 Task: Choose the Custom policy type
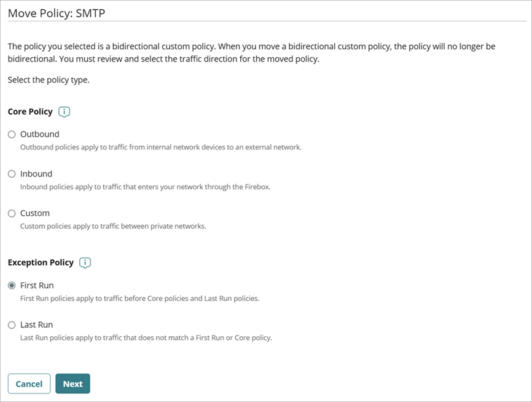point(11,213)
